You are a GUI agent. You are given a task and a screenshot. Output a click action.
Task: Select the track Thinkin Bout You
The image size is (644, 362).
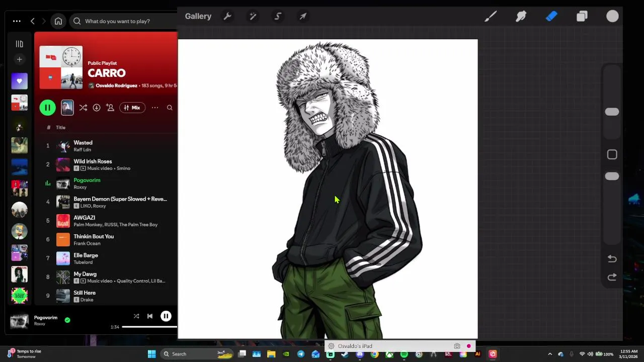pyautogui.click(x=94, y=236)
